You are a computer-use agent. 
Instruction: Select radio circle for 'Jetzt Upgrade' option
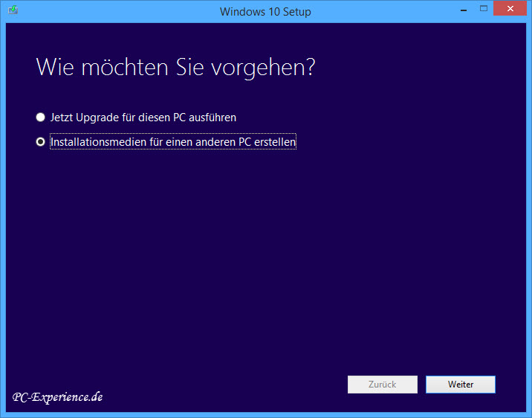40,118
